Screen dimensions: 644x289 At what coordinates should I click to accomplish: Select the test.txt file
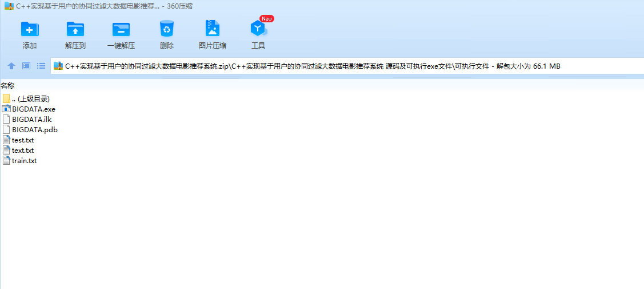(x=18, y=140)
